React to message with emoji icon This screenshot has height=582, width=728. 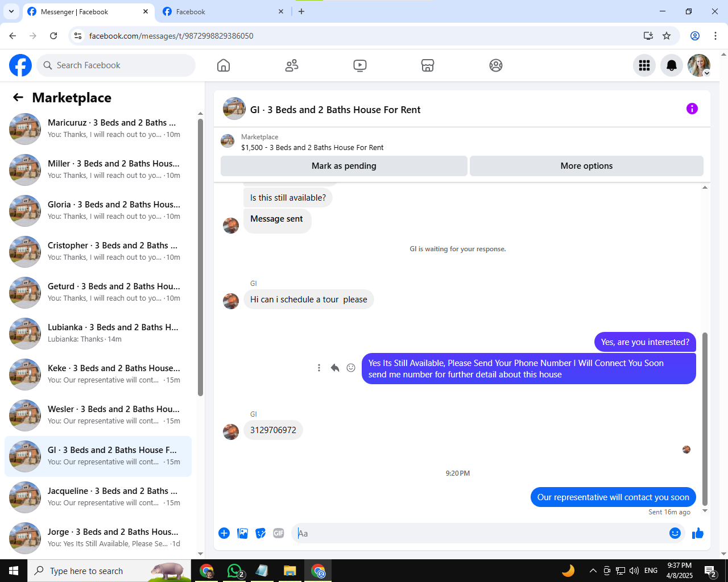(351, 368)
